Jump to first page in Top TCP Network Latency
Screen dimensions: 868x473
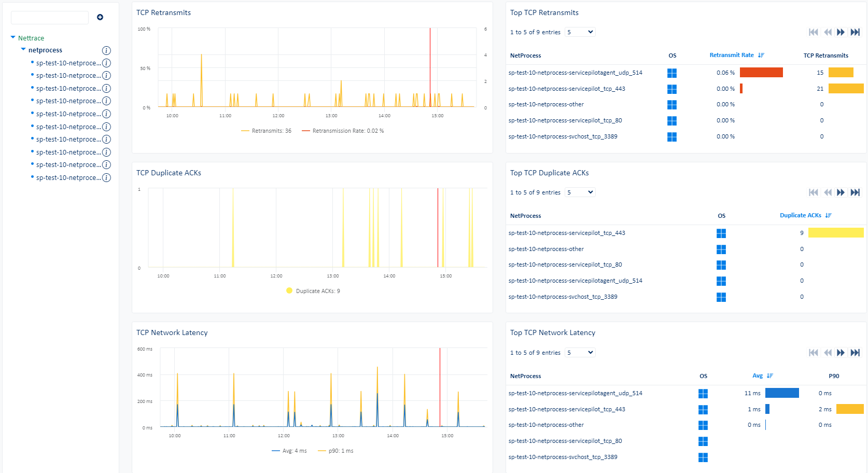[813, 353]
